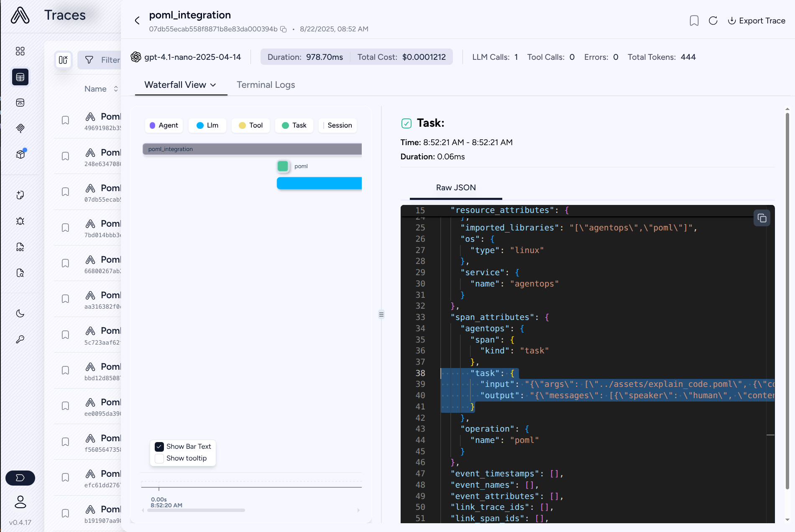Select the Raw JSON tab

click(456, 188)
